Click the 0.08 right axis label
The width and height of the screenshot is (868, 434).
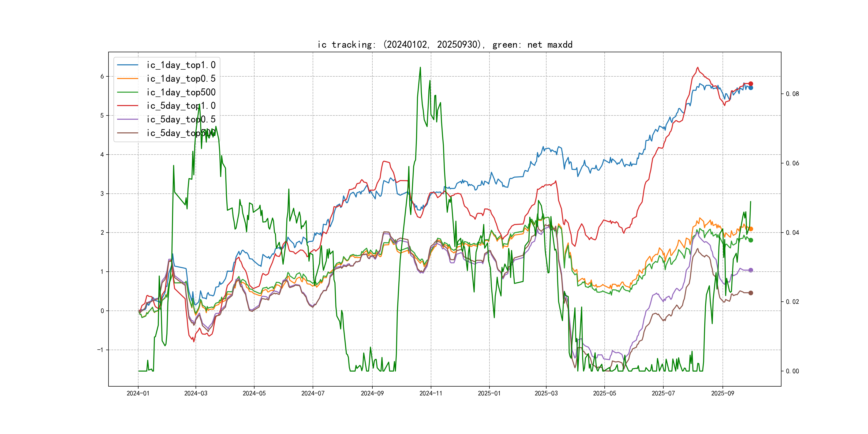point(792,94)
